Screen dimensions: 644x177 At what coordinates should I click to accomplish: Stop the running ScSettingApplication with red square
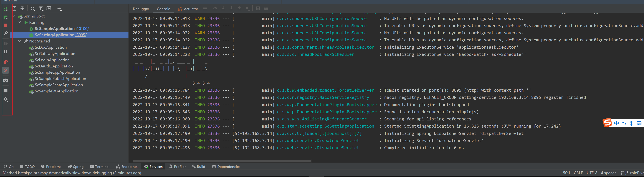pyautogui.click(x=6, y=25)
